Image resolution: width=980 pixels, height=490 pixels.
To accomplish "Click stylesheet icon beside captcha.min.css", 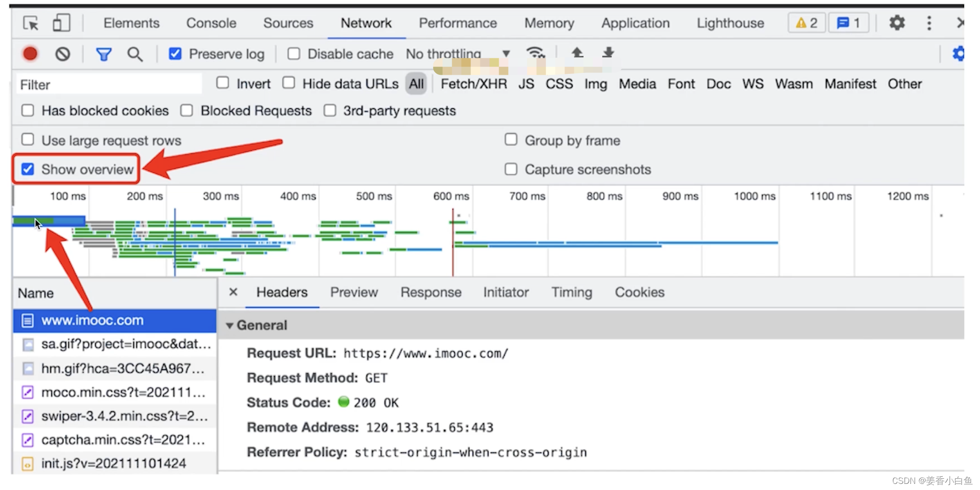I will click(x=28, y=440).
